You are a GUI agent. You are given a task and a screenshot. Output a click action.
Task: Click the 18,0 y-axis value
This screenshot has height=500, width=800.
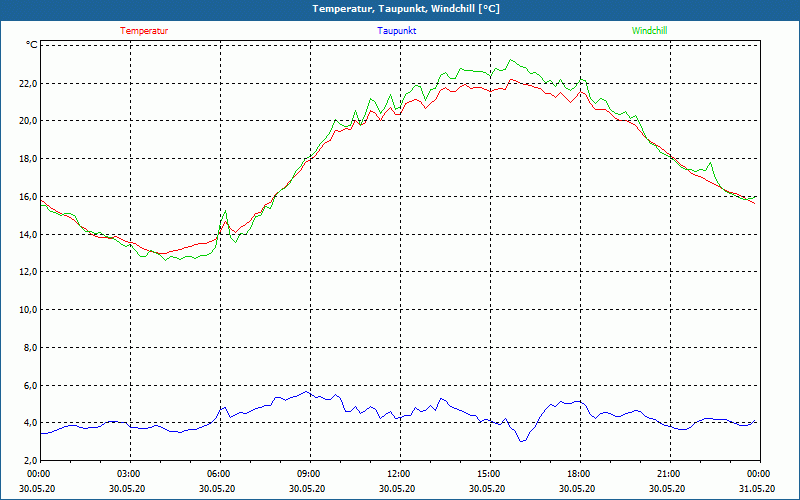click(x=28, y=159)
